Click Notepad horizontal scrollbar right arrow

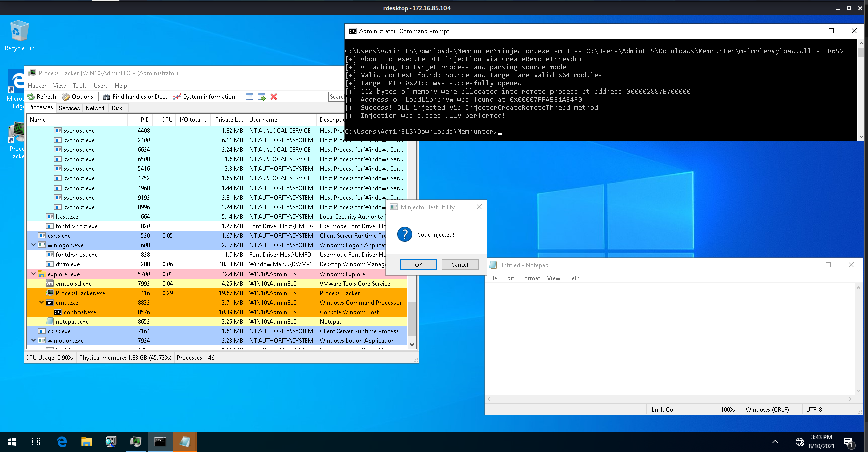[850, 399]
